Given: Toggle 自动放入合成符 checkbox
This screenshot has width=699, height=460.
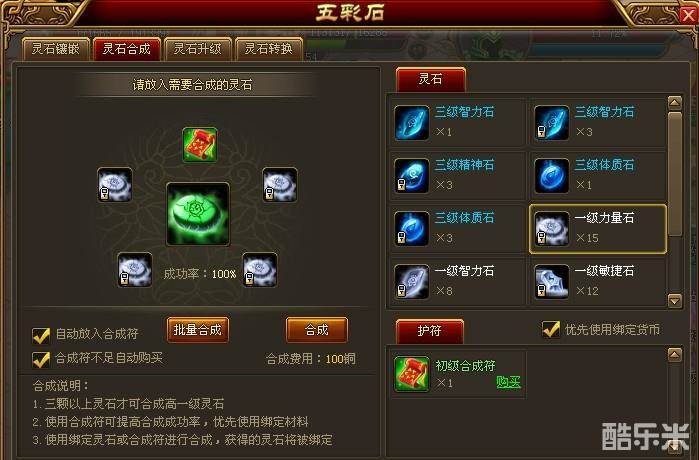Looking at the screenshot, I should [41, 335].
